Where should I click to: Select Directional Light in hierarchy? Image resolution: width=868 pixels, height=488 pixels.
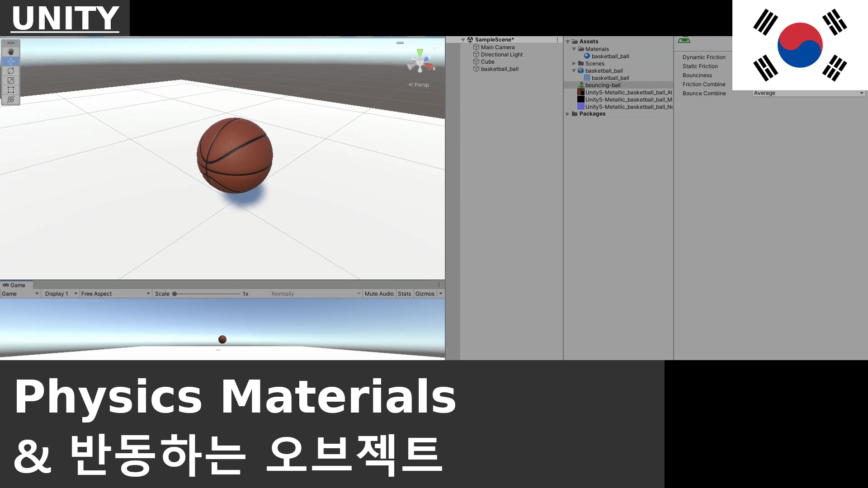coord(501,55)
